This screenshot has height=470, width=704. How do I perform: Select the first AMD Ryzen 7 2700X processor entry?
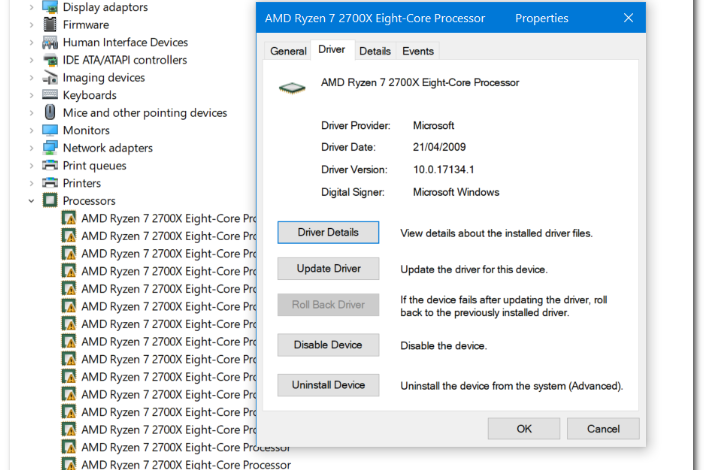click(160, 218)
